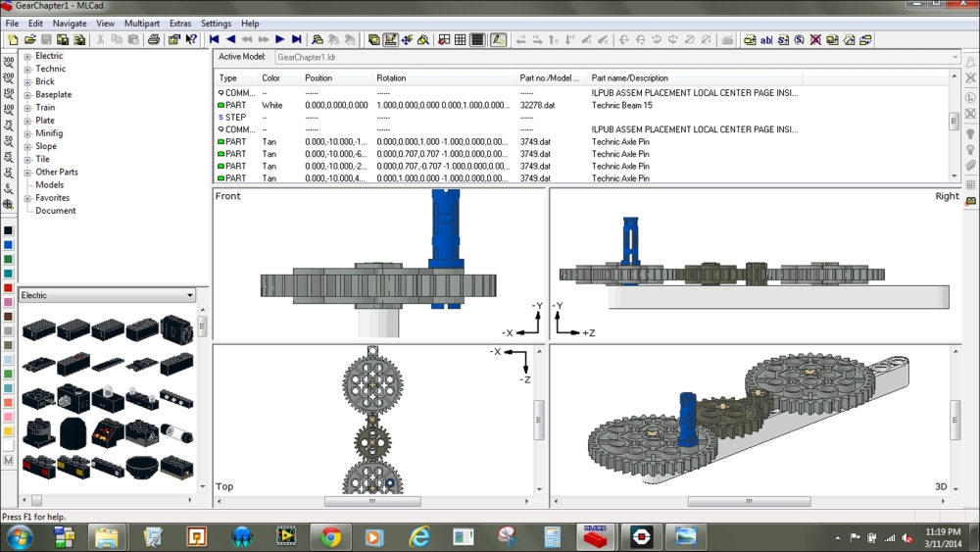Open the Navigate menu
The height and width of the screenshot is (552, 980).
tap(70, 24)
